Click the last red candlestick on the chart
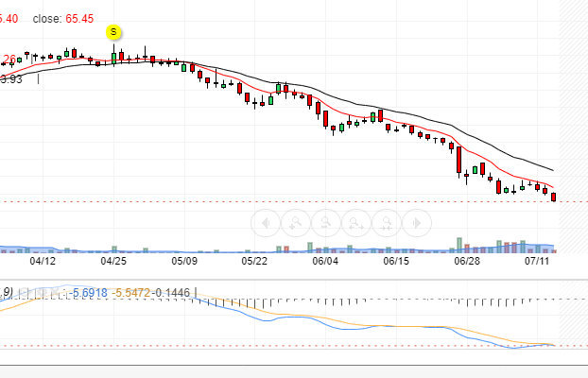The width and height of the screenshot is (588, 378). (x=554, y=198)
